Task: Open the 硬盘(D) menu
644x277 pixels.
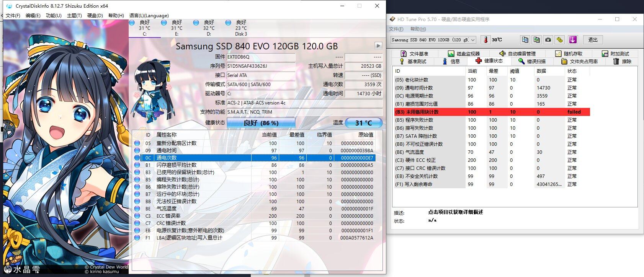Action: tap(95, 16)
